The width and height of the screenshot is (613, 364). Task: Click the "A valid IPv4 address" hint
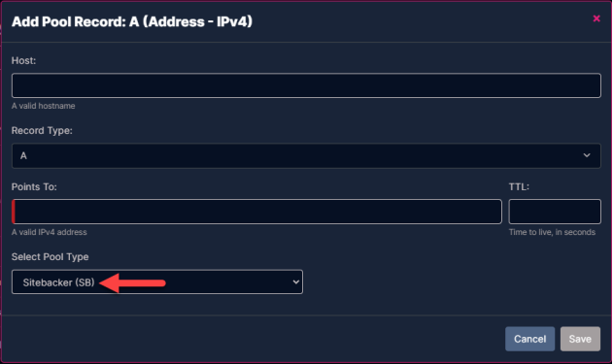(49, 232)
